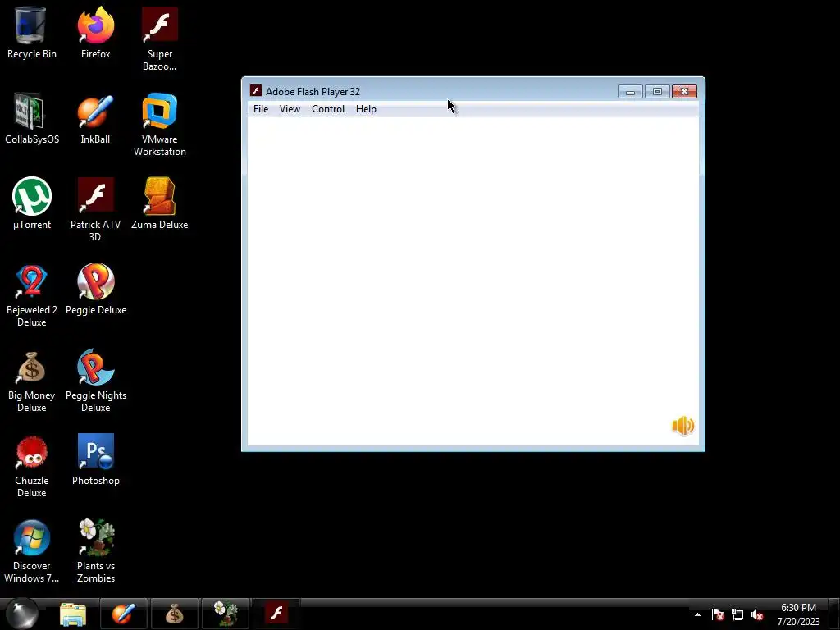Select the Big Money Deluxe icon

pos(31,381)
